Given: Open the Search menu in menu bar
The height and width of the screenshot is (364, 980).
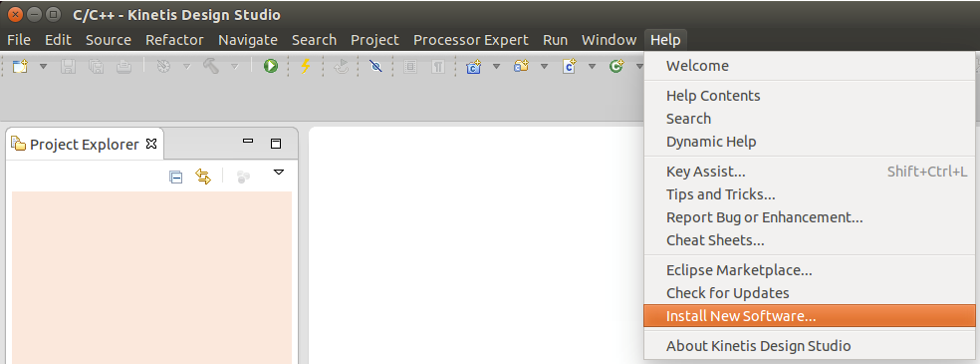Looking at the screenshot, I should click(x=314, y=40).
